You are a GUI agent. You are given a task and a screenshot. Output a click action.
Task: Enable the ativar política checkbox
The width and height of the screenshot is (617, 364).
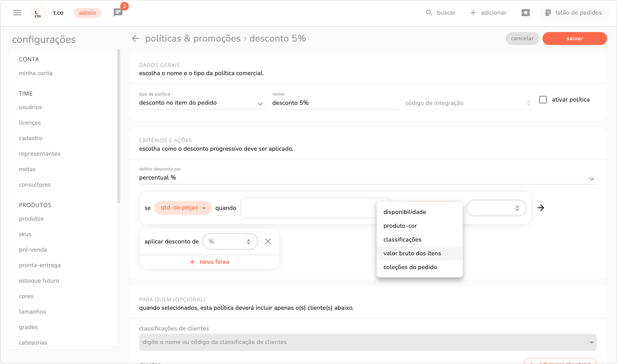tap(543, 100)
